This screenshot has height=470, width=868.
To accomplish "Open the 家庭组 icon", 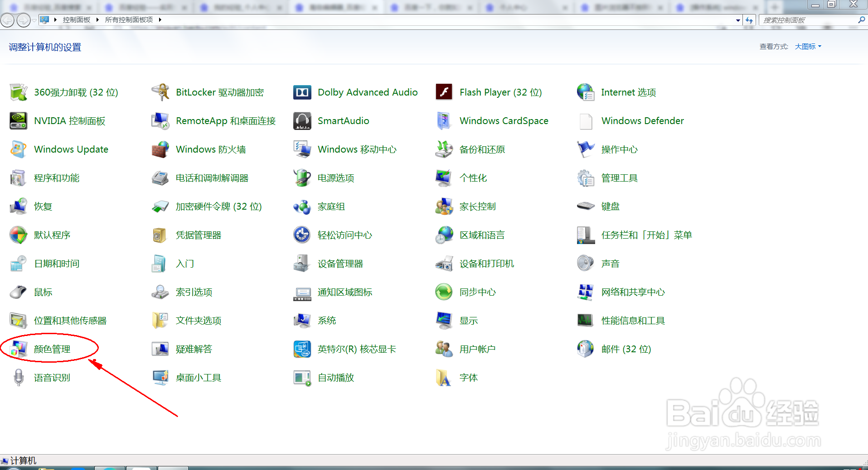I will (x=302, y=206).
